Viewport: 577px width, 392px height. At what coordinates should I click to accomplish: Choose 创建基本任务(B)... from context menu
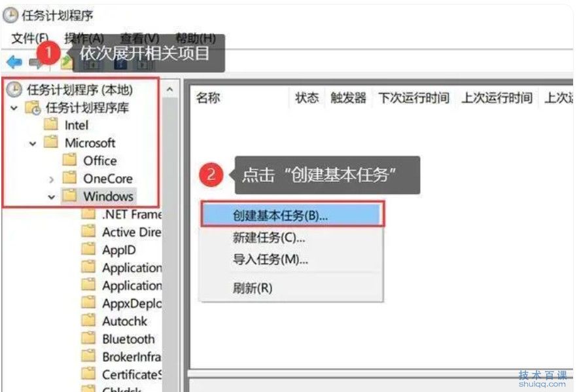(x=292, y=215)
